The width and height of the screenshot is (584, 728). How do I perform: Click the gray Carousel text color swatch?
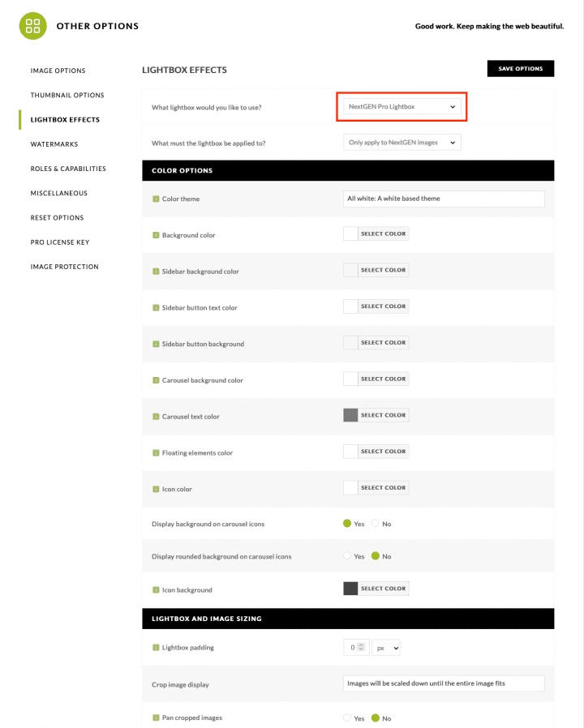click(350, 415)
